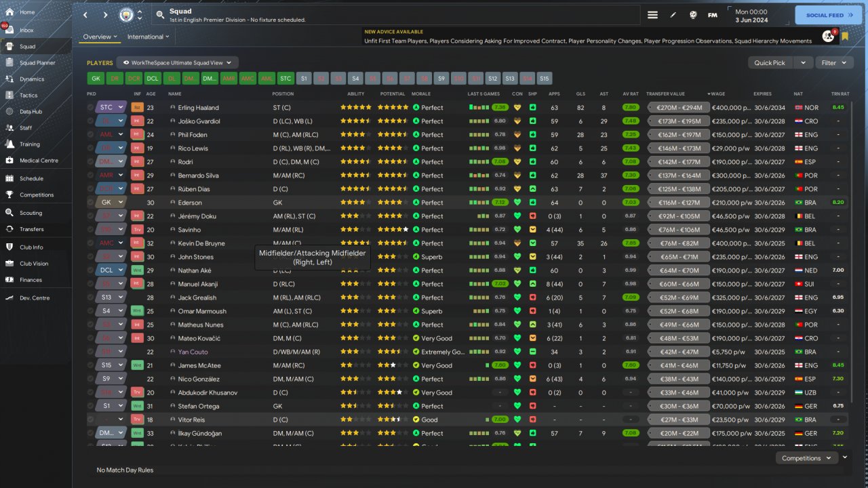Open the Competitions dropdown at bottom

806,458
